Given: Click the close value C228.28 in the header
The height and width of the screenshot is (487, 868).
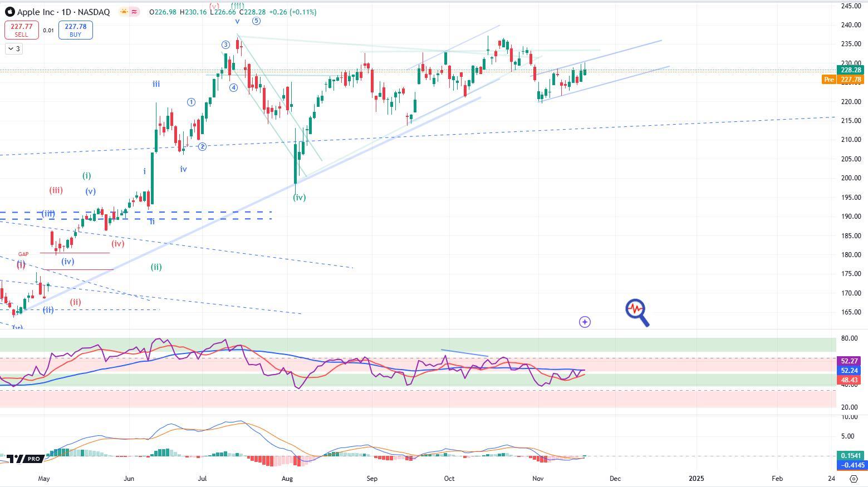Looking at the screenshot, I should 252,12.
